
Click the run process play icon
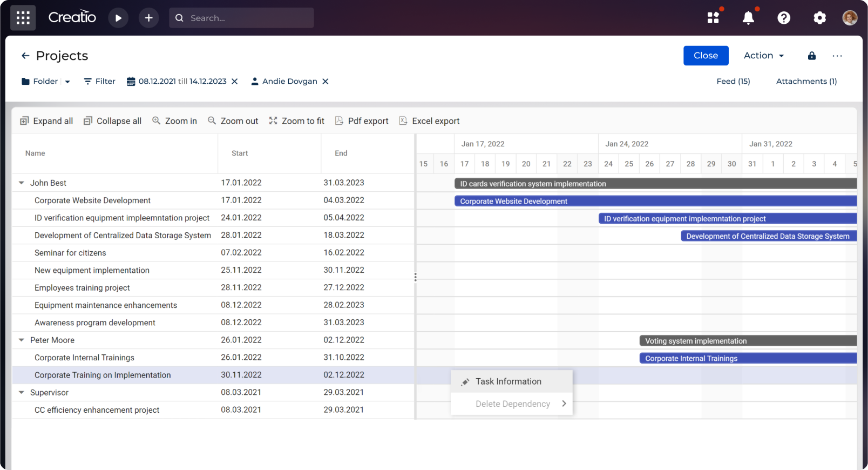(118, 18)
